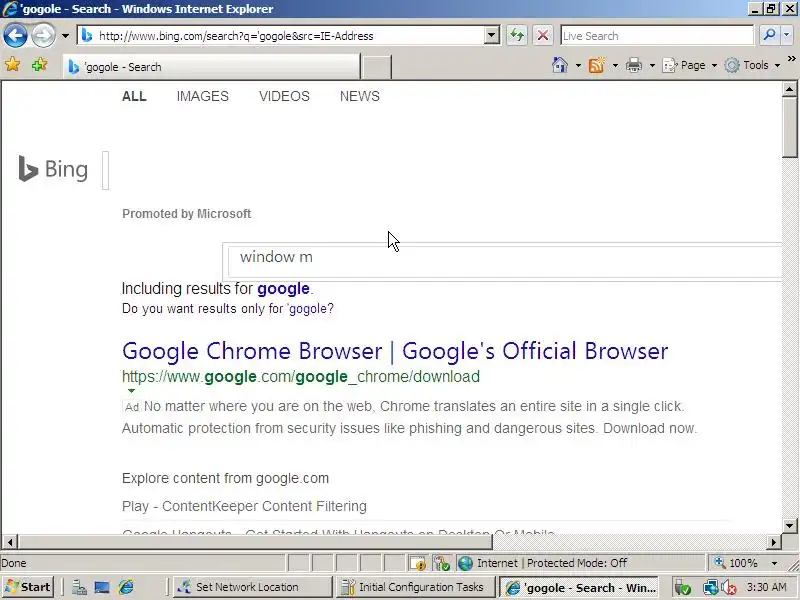Go back using the Back arrow button
The height and width of the screenshot is (600, 800).
[15, 36]
